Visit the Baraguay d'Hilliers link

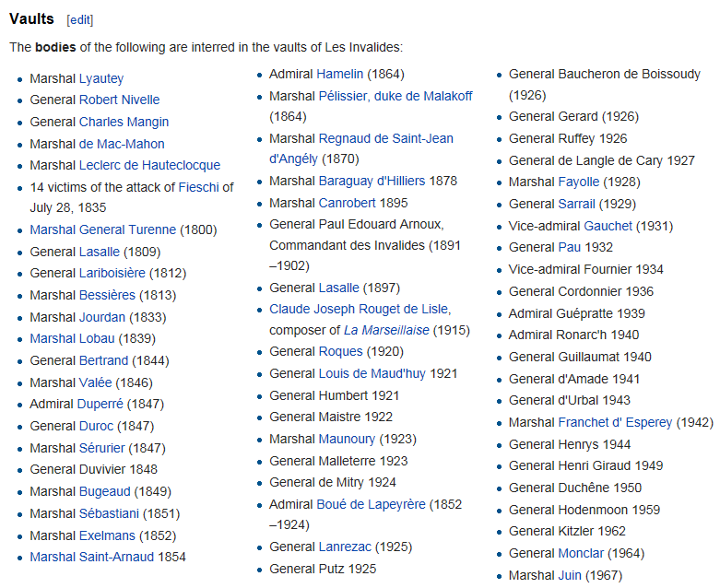tap(372, 181)
